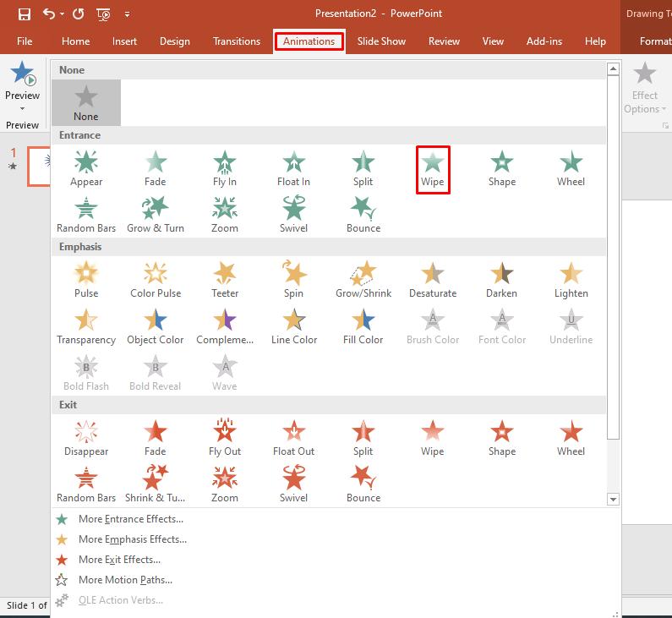Screen dimensions: 672x618
Task: Apply Complementary Color emphasis animation
Action: (225, 327)
